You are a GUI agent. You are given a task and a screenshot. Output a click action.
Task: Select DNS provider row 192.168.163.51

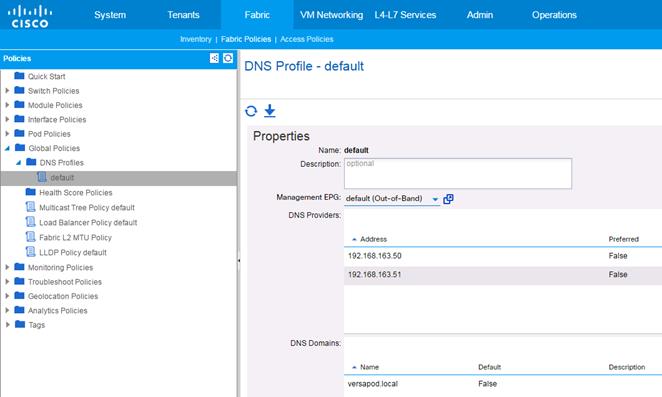pyautogui.click(x=503, y=275)
